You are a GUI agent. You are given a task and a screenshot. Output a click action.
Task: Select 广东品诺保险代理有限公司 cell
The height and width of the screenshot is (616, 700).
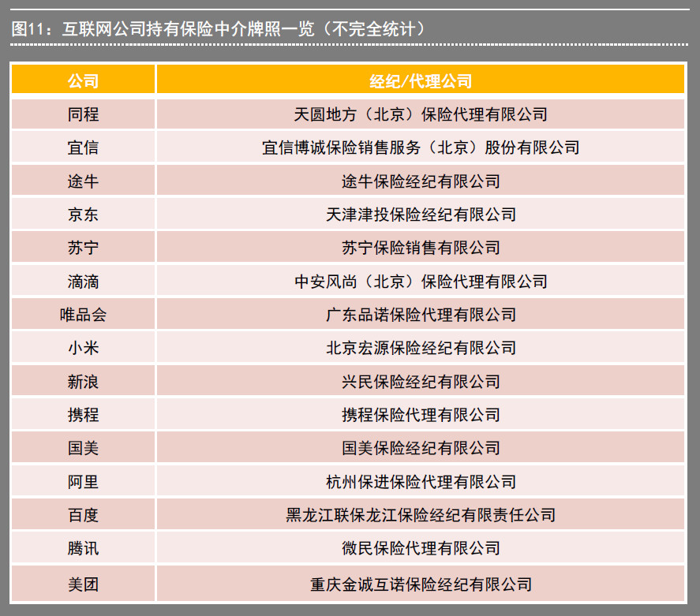[421, 315]
